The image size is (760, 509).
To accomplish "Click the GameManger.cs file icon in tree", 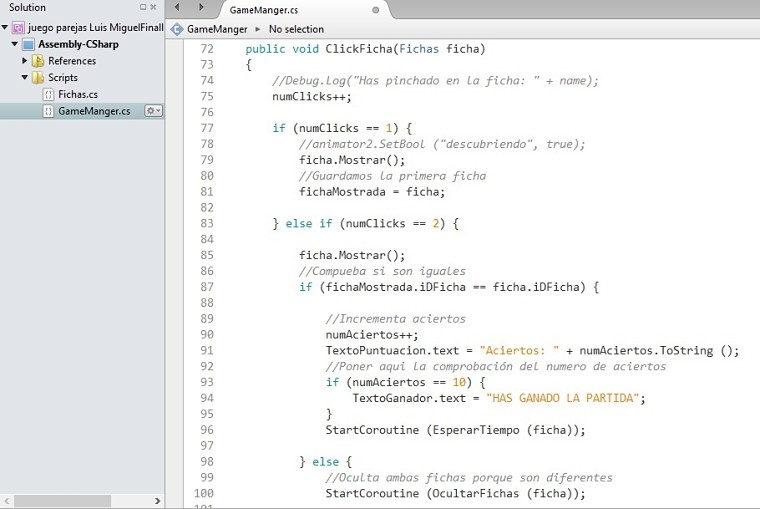I will click(48, 111).
